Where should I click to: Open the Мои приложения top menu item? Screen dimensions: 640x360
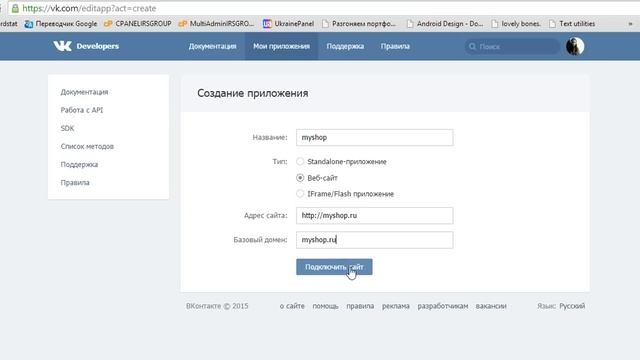pos(281,47)
